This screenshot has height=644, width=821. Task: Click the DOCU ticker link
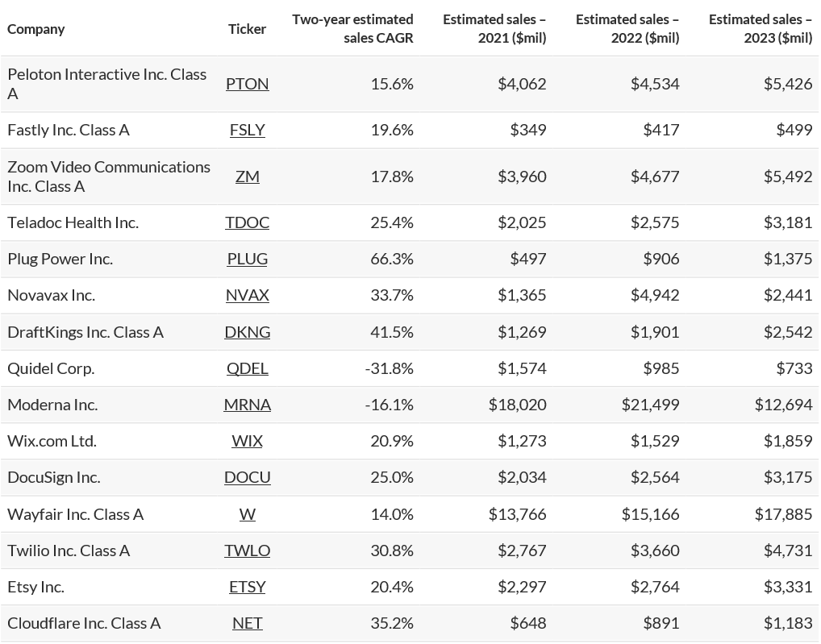[x=247, y=477]
